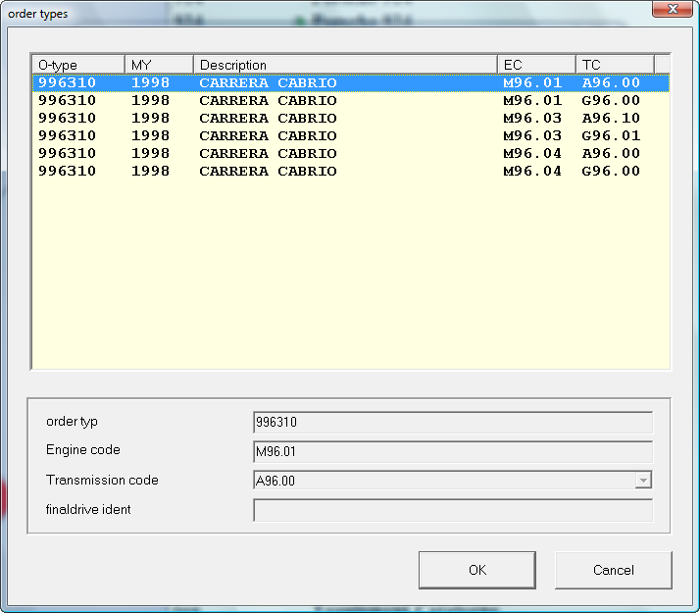Select the row with M96.04 and A96.00
Image resolution: width=700 pixels, height=613 pixels.
pyautogui.click(x=350, y=154)
